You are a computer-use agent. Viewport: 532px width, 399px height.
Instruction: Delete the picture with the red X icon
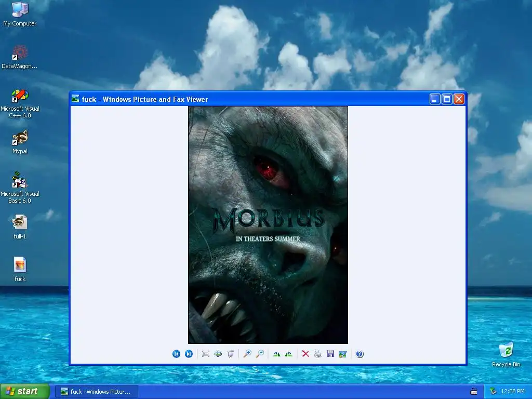pos(305,354)
